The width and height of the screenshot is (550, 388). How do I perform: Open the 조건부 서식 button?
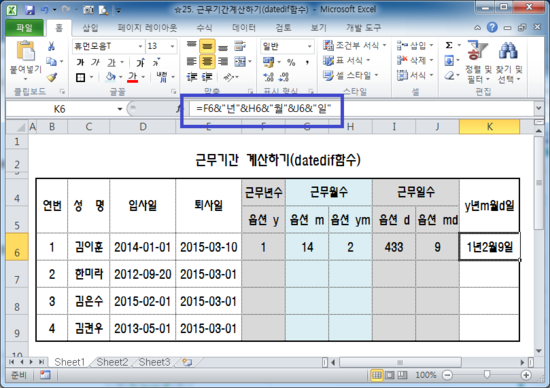354,45
